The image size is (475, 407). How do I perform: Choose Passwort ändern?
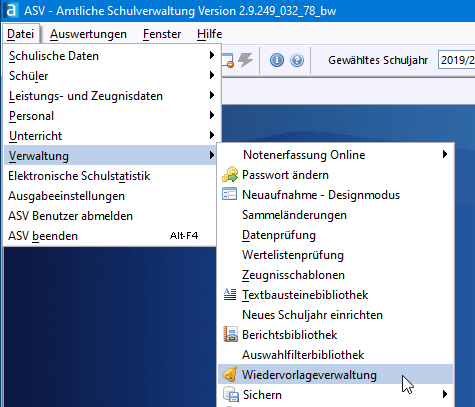(x=335, y=175)
